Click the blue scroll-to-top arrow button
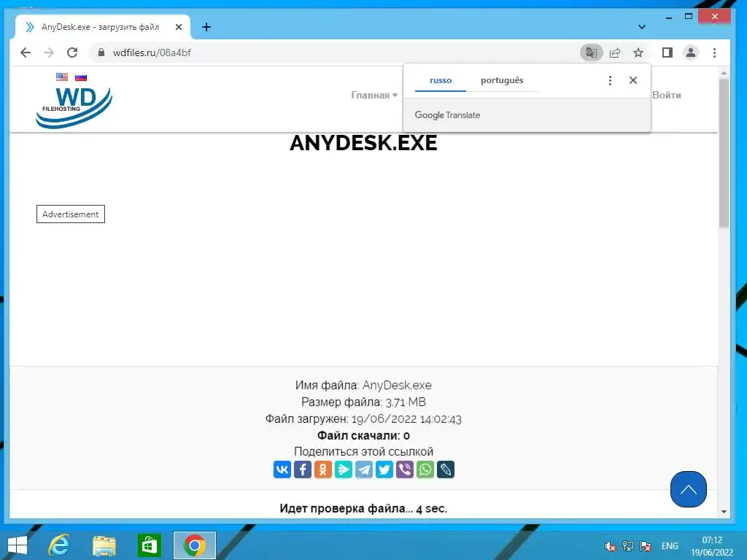The image size is (747, 560). pos(689,489)
